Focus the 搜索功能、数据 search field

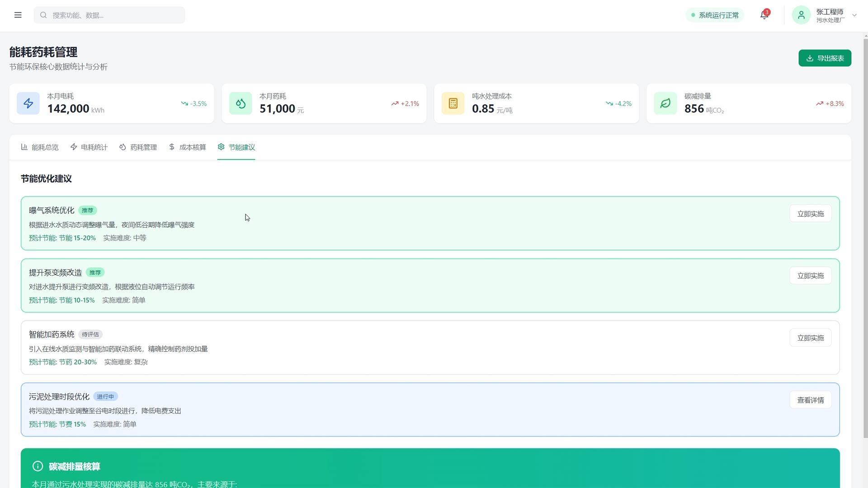109,15
